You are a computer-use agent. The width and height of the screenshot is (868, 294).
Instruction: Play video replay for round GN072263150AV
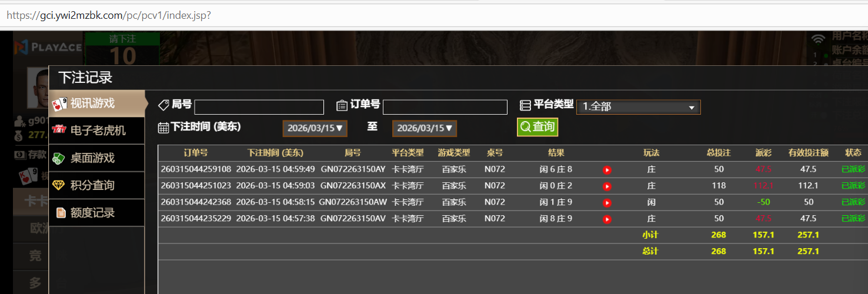tap(607, 219)
